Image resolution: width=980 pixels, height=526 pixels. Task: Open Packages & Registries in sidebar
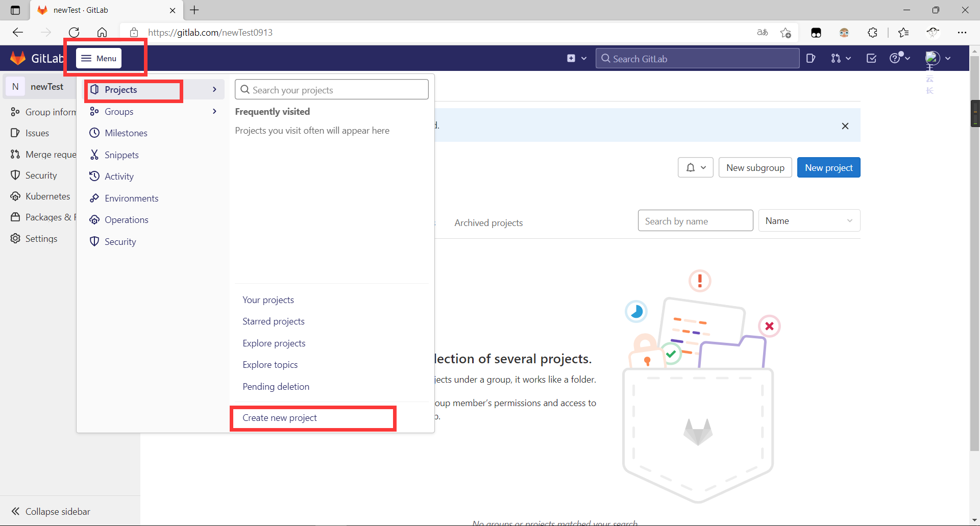click(x=43, y=217)
